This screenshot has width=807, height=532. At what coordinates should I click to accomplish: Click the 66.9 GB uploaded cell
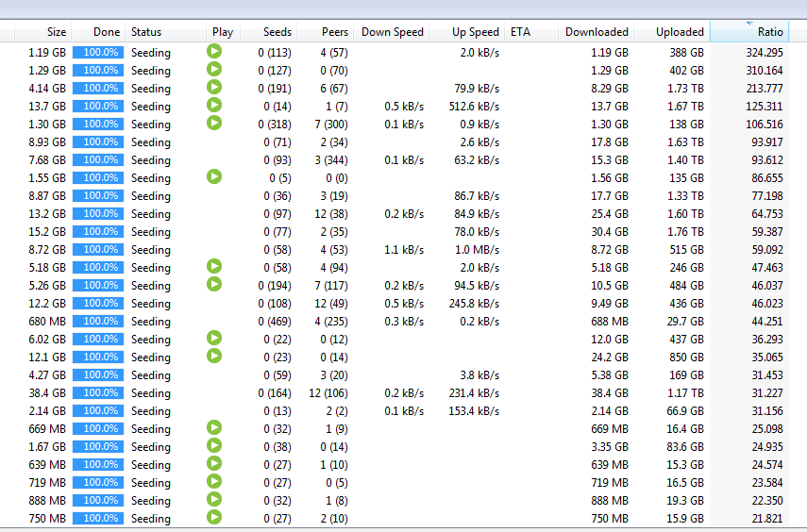(685, 411)
